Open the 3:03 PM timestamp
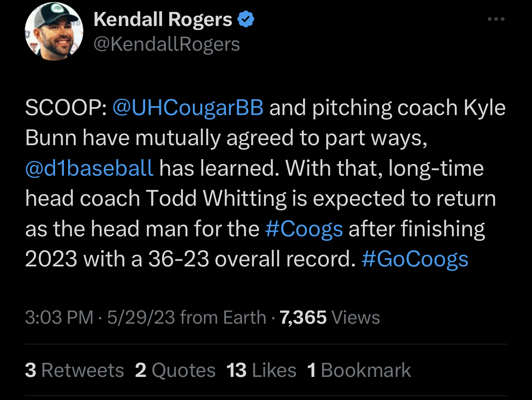Image resolution: width=532 pixels, height=400 pixels. [59, 318]
